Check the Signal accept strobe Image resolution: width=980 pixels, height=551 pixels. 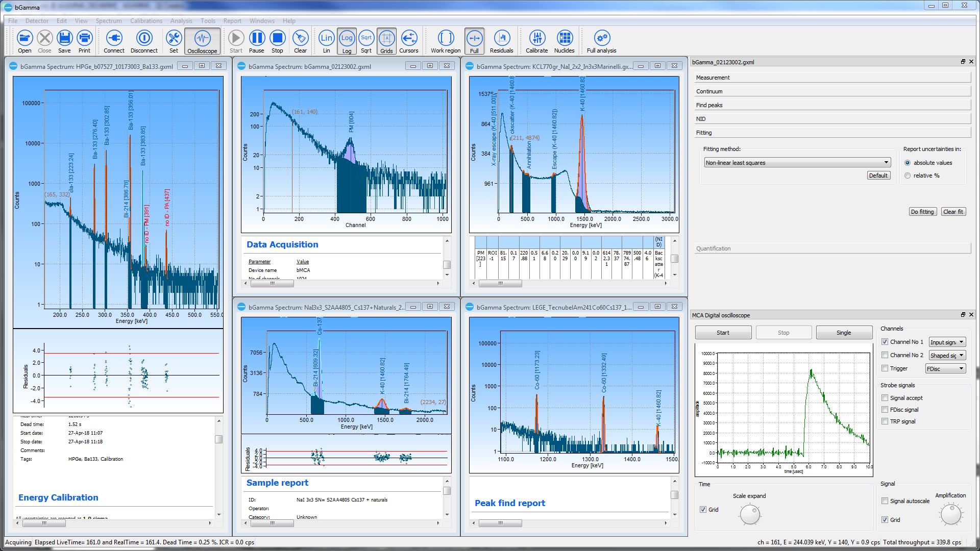(x=885, y=398)
